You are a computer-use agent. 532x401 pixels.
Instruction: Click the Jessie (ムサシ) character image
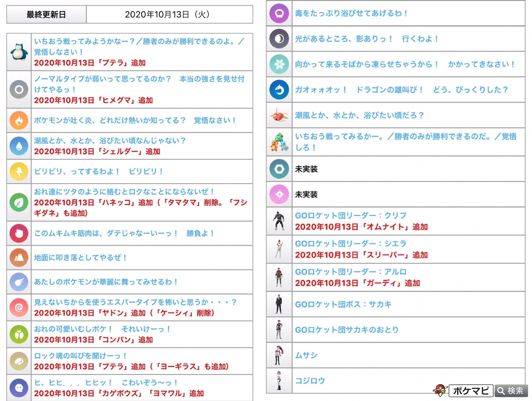tap(278, 355)
